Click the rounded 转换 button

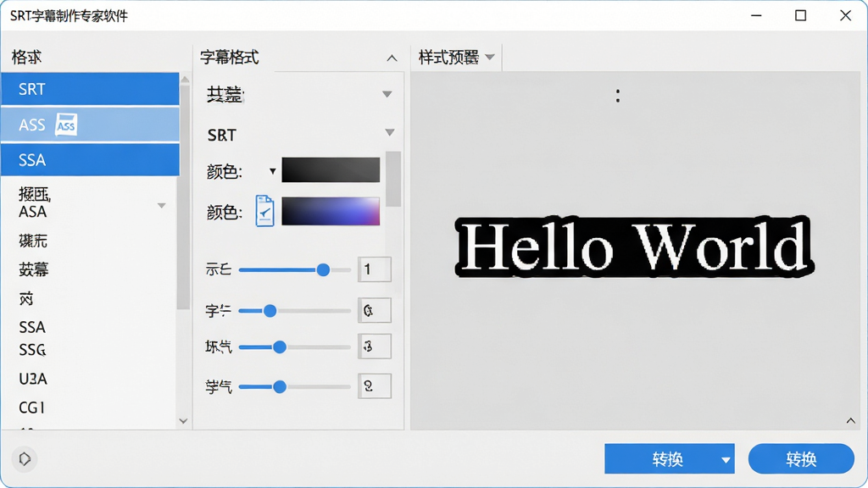pos(801,458)
